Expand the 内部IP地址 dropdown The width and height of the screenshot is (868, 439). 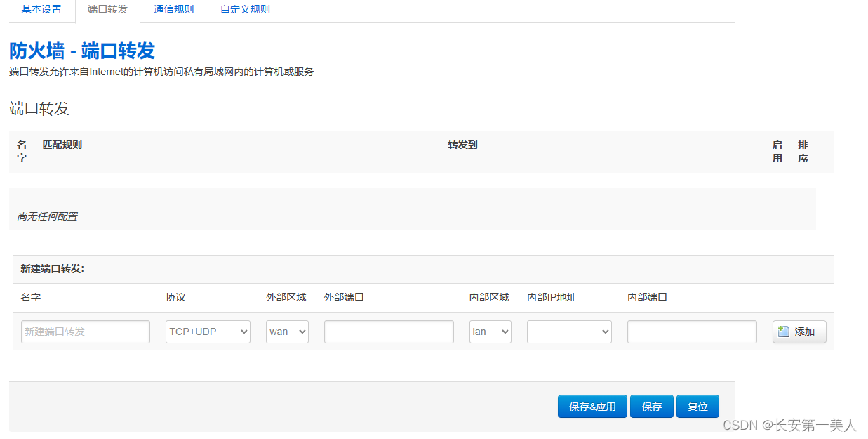[x=569, y=332]
